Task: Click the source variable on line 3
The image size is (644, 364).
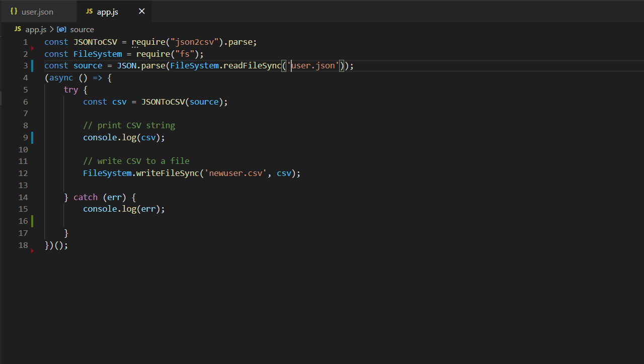Action: pyautogui.click(x=88, y=66)
